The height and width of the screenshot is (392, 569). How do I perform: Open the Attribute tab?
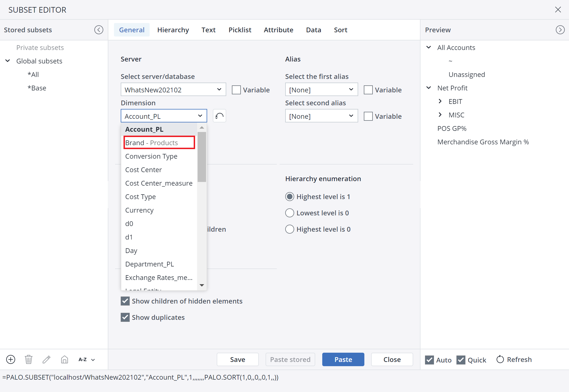(278, 30)
